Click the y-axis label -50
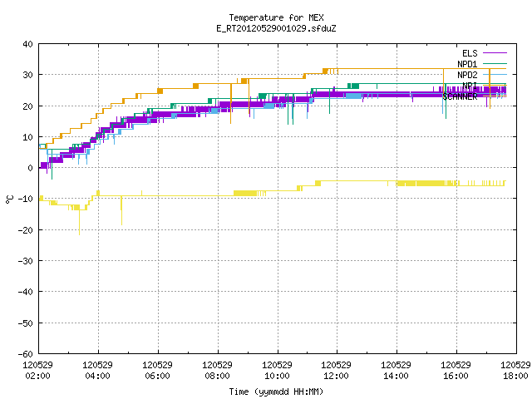 (x=26, y=323)
